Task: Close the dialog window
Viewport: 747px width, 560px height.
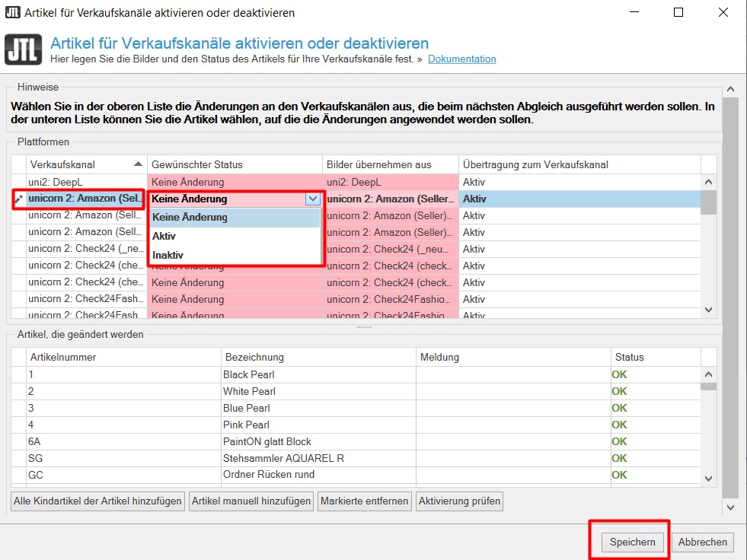Action: point(723,12)
